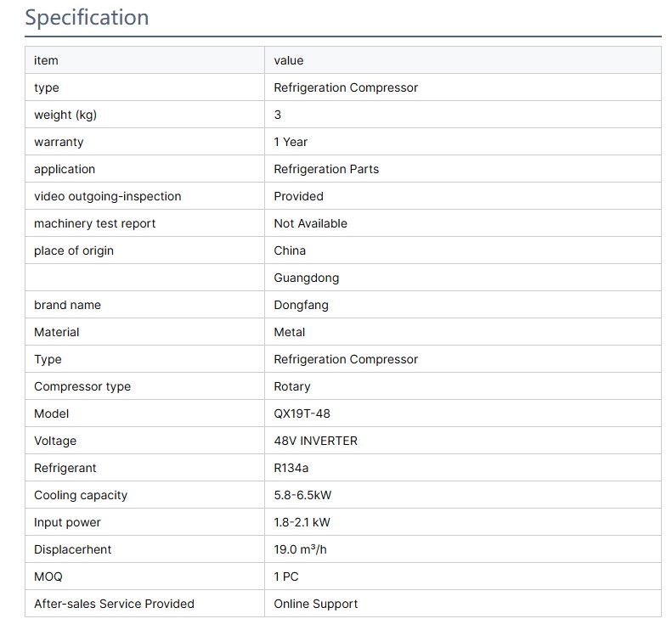Click the '5.8-6.5kW' cooling capacity value
672x630 pixels.
[307, 495]
